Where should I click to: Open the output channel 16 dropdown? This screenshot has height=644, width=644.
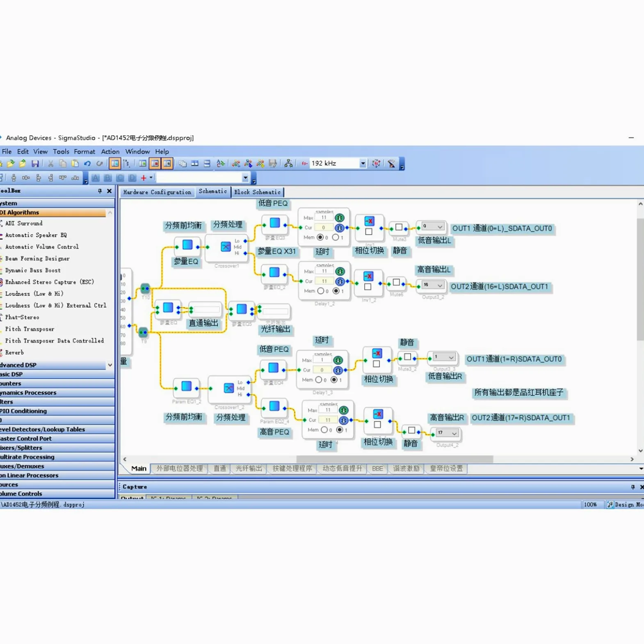click(440, 285)
